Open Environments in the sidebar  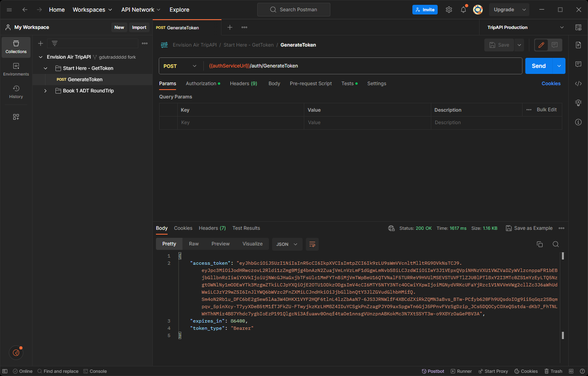coord(16,69)
